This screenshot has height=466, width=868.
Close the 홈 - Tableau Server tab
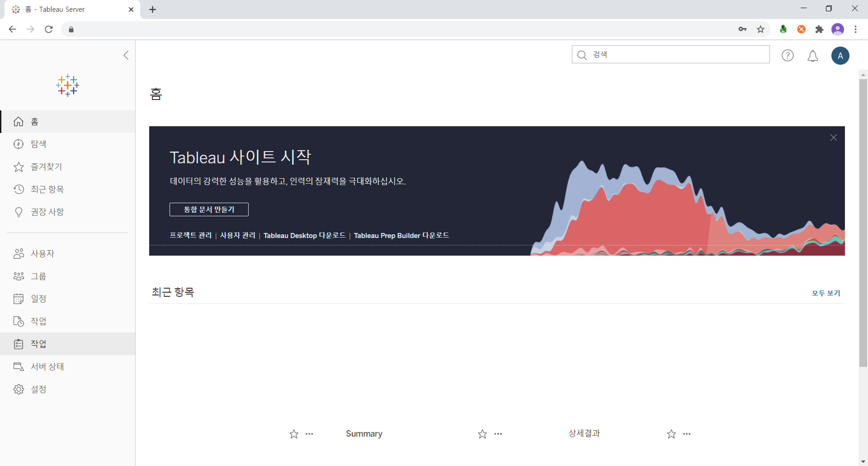point(131,10)
